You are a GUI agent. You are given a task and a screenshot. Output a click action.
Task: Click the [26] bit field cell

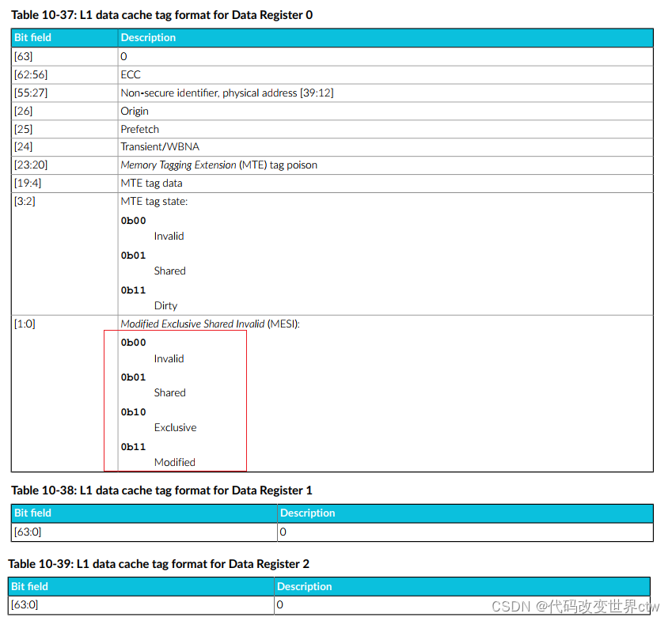(65, 111)
